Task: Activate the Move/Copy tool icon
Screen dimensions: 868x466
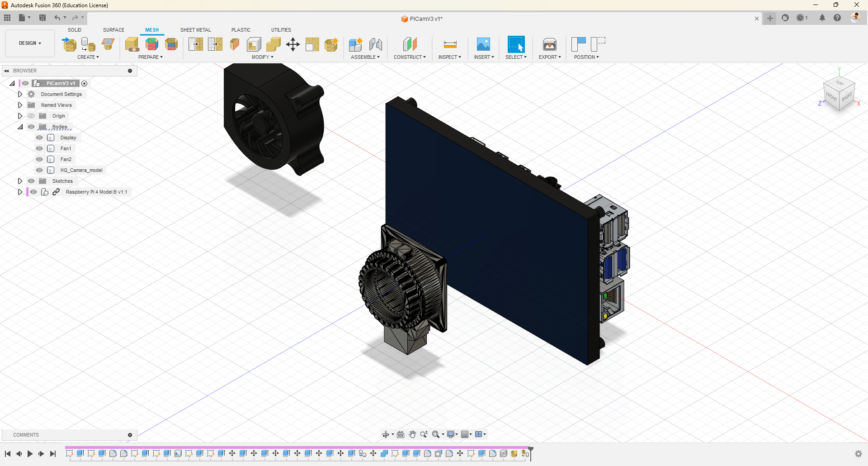Action: point(293,44)
